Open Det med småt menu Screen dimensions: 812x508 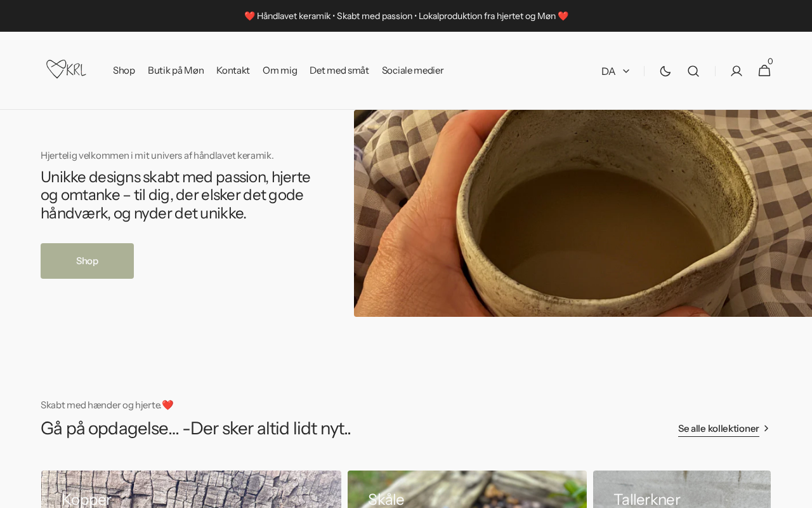[x=339, y=70]
